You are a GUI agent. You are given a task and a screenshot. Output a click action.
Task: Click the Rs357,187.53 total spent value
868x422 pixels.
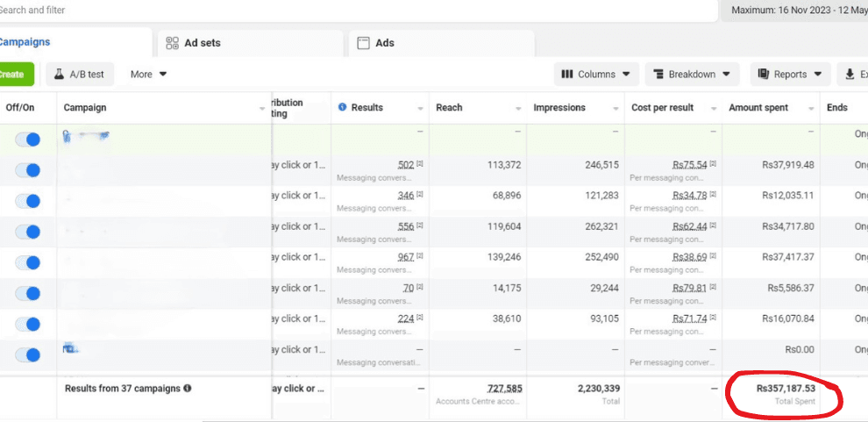pos(786,389)
